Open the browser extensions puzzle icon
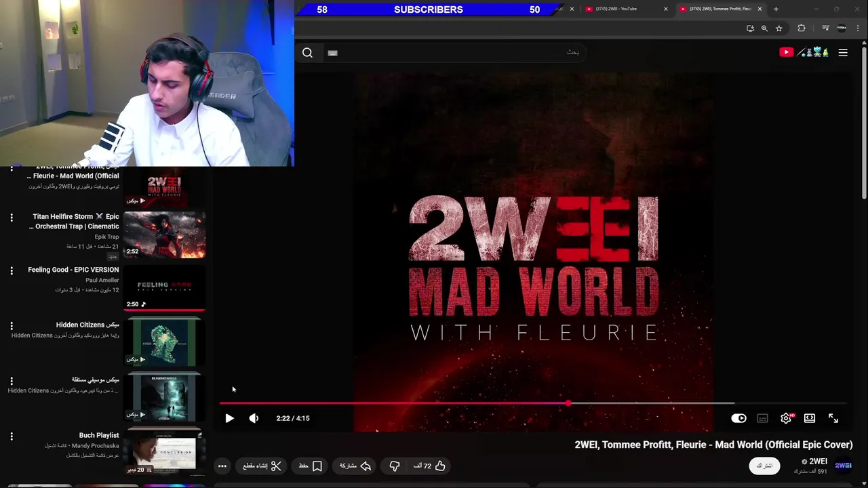Image resolution: width=868 pixels, height=488 pixels. (802, 28)
